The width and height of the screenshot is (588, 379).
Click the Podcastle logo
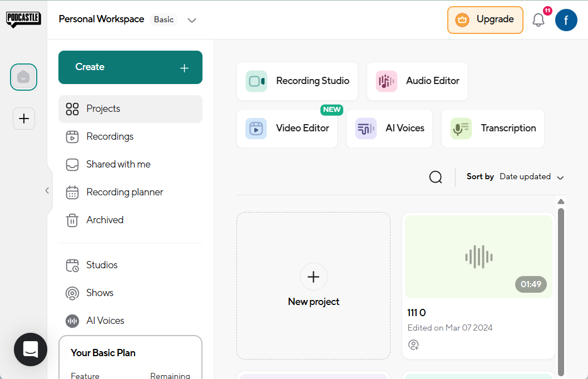pyautogui.click(x=23, y=19)
